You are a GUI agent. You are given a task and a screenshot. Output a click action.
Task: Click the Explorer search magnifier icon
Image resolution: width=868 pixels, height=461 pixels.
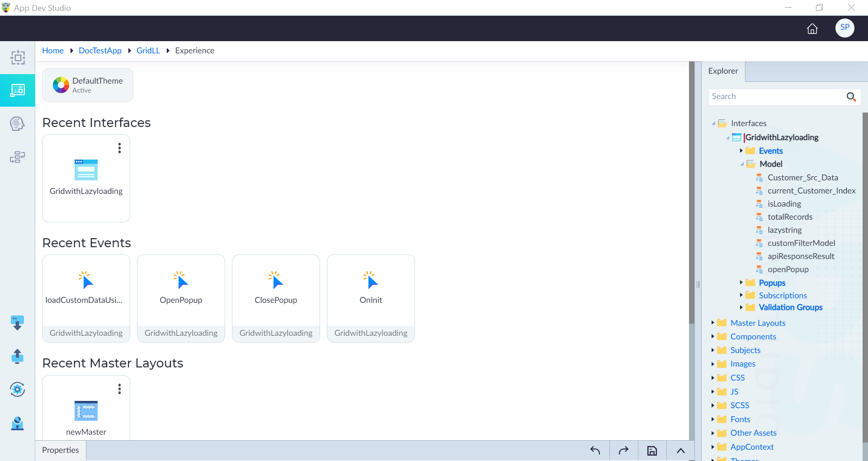[x=851, y=97]
